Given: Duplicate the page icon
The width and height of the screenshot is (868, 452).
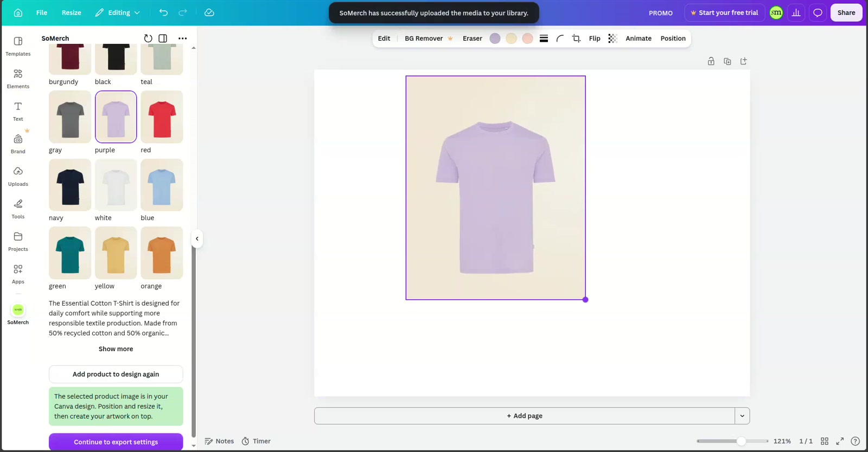Looking at the screenshot, I should 727,61.
